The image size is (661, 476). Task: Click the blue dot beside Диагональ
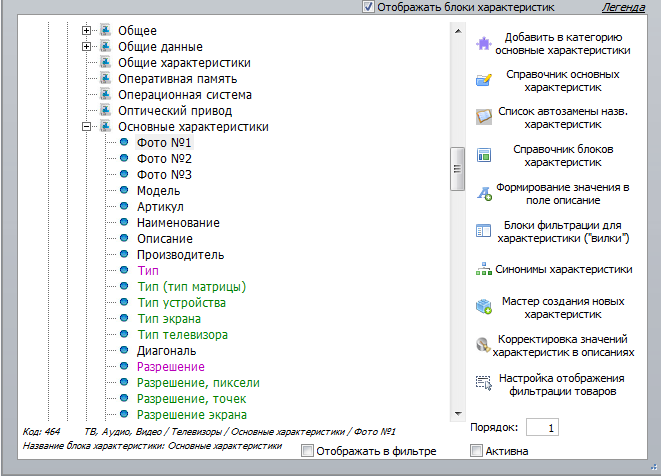coord(124,350)
